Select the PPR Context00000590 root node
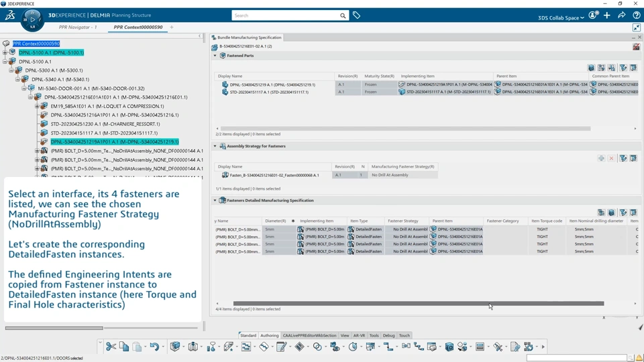644x362 pixels. tap(36, 44)
